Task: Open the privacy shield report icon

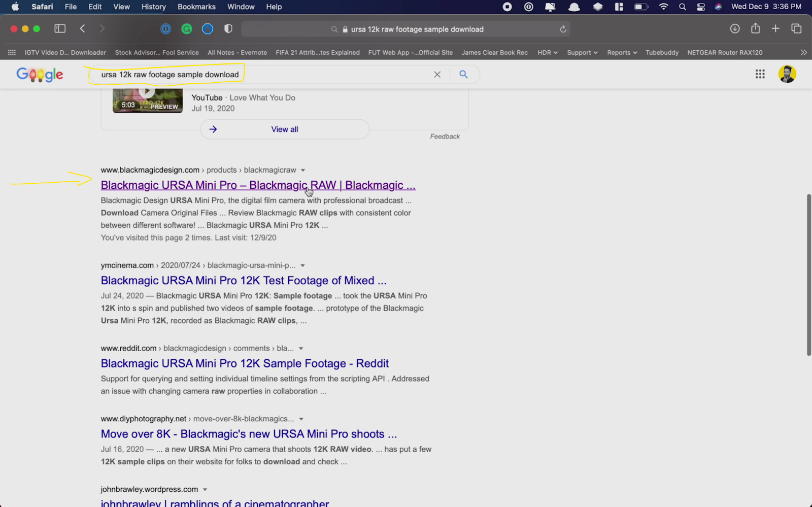Action: [228, 29]
